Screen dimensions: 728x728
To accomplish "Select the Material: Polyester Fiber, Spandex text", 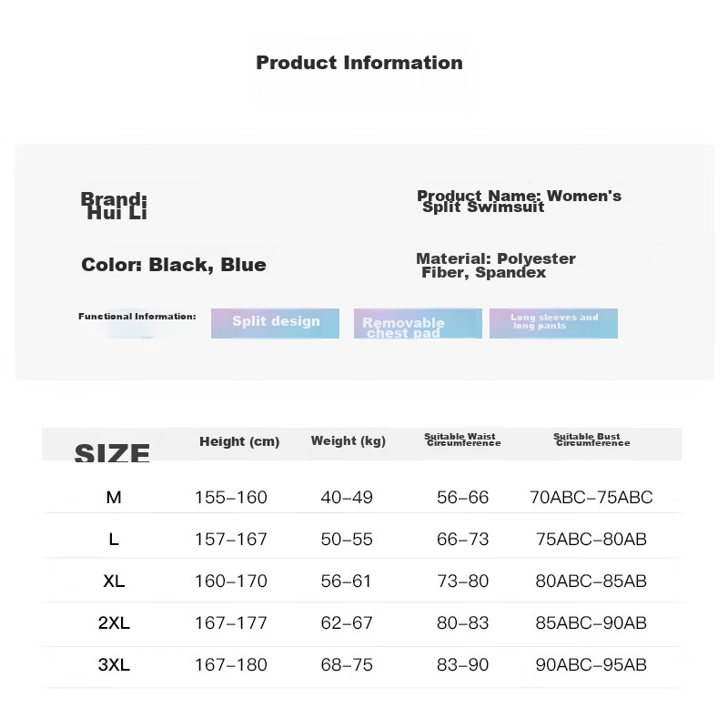I will (x=496, y=265).
